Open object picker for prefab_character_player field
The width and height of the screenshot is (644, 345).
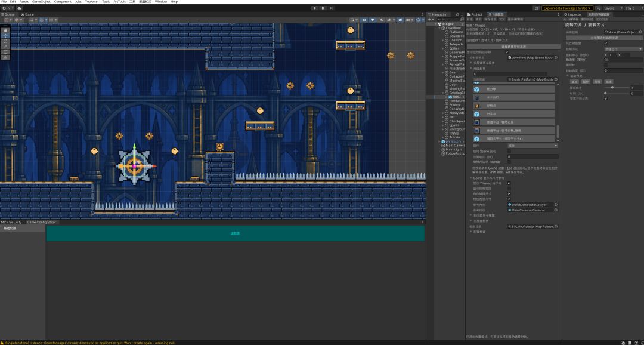click(x=556, y=204)
